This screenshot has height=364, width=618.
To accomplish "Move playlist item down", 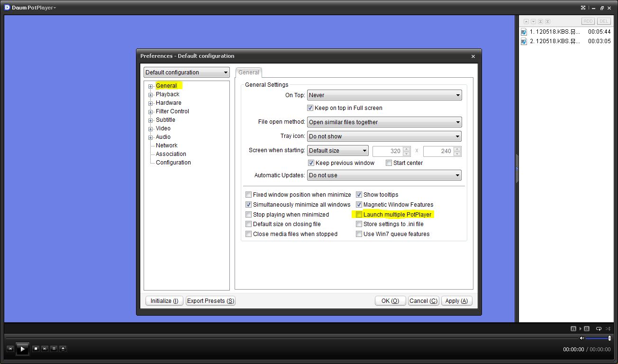I will pyautogui.click(x=533, y=21).
